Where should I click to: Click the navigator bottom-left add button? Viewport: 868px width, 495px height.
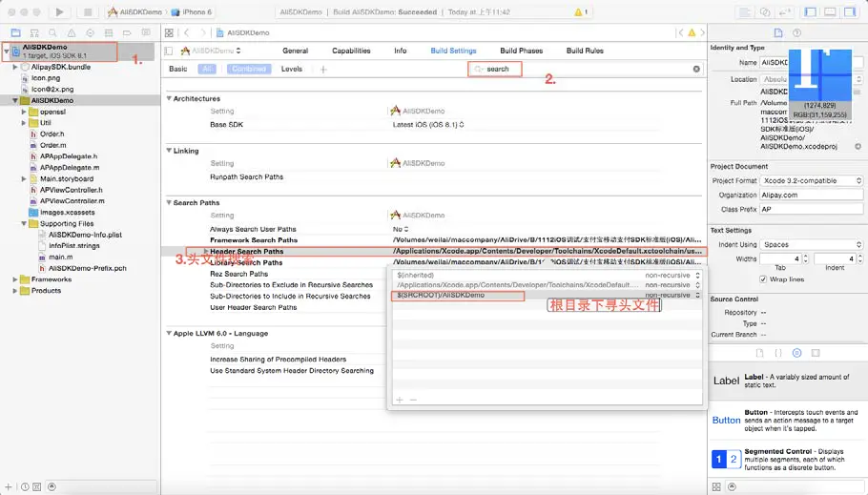click(x=8, y=486)
